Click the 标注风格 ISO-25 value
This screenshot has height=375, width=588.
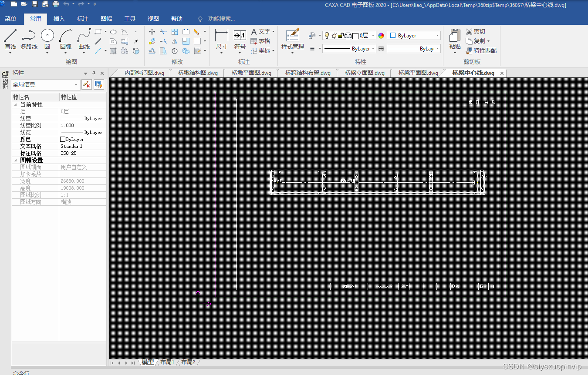pos(82,153)
